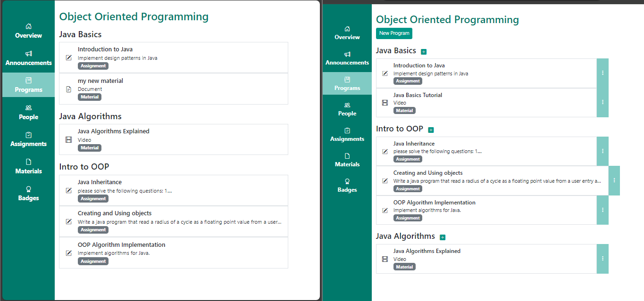
Task: Click Intro to OOP heading in left window
Action: (84, 167)
